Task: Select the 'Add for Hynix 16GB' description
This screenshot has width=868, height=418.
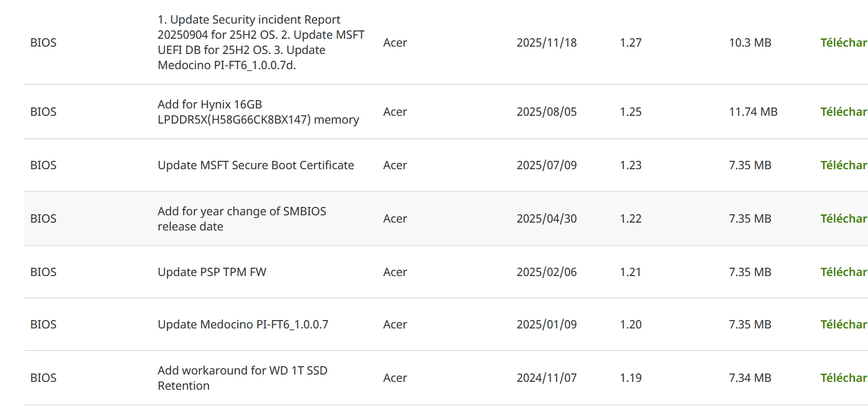Action: pos(258,112)
